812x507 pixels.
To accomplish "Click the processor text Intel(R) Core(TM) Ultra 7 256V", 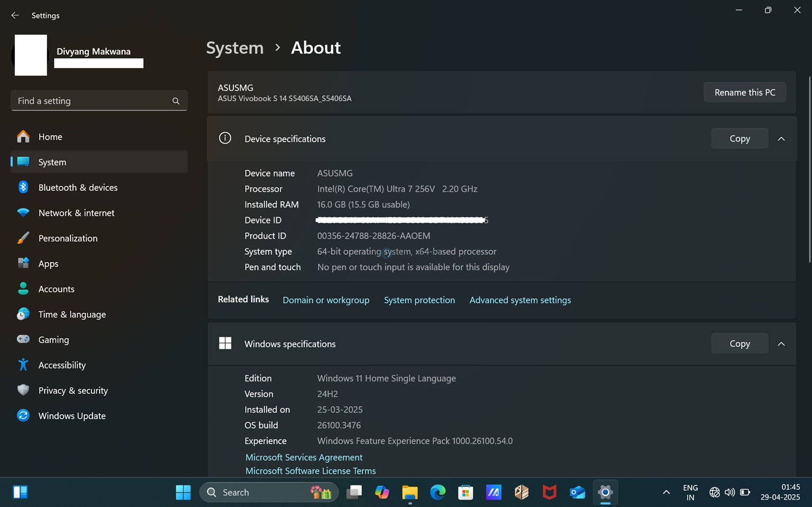I will pyautogui.click(x=376, y=189).
